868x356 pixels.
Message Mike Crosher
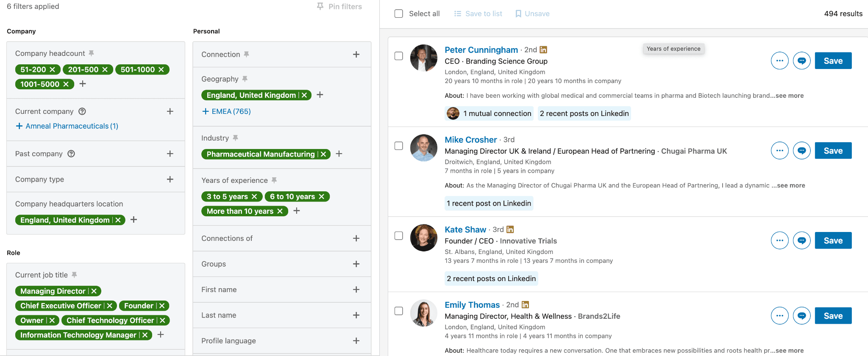click(802, 151)
